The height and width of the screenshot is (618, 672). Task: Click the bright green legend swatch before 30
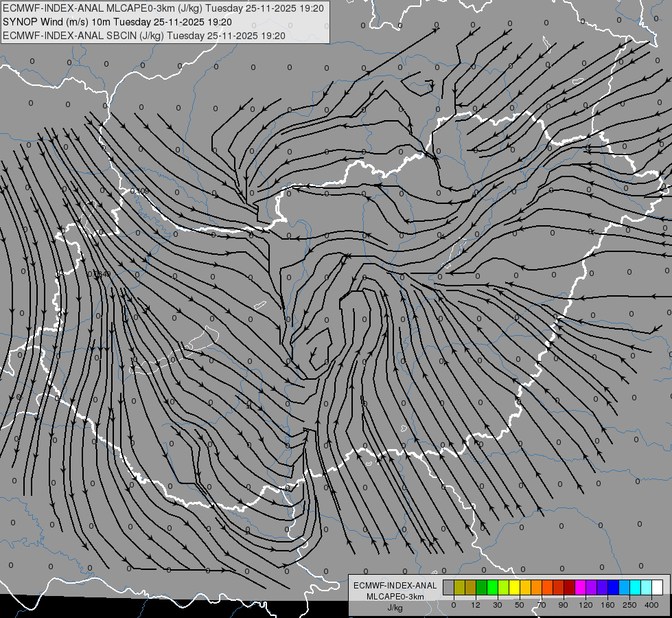[493, 587]
